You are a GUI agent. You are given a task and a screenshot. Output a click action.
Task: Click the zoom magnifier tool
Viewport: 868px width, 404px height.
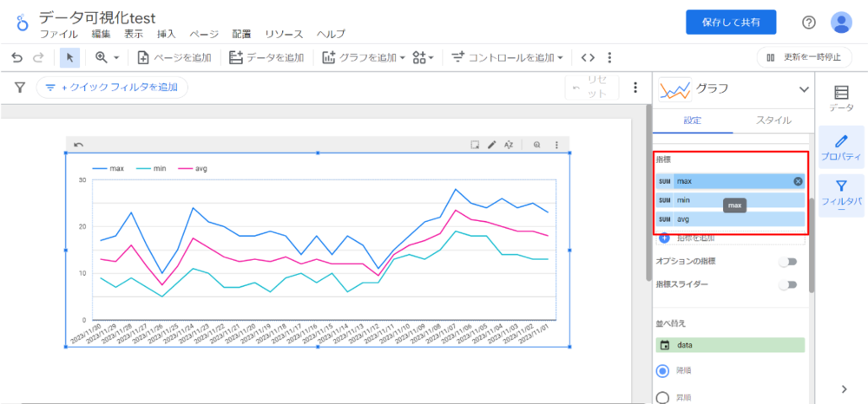click(102, 57)
